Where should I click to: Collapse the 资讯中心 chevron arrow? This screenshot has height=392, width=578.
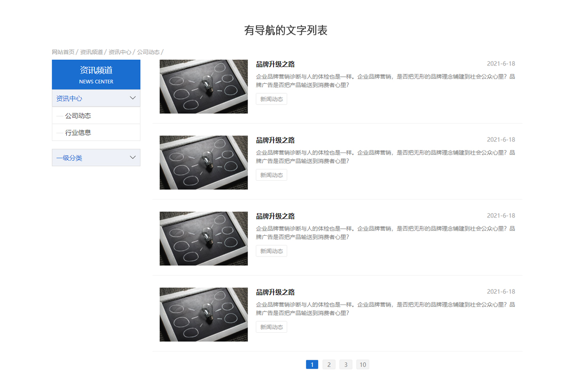[x=133, y=98]
